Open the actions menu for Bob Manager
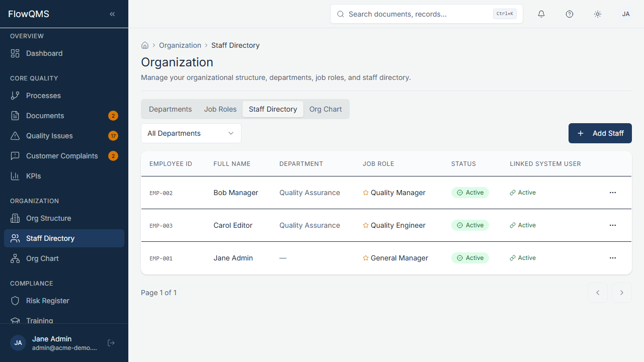Viewport: 644px width, 362px height. pyautogui.click(x=612, y=193)
